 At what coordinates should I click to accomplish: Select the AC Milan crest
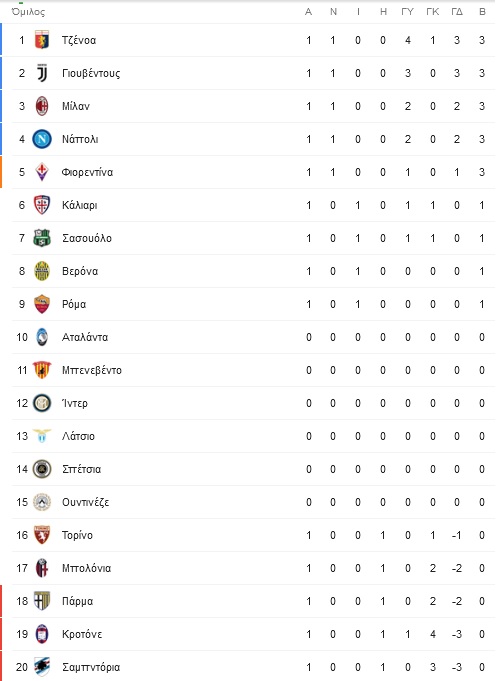click(x=42, y=106)
